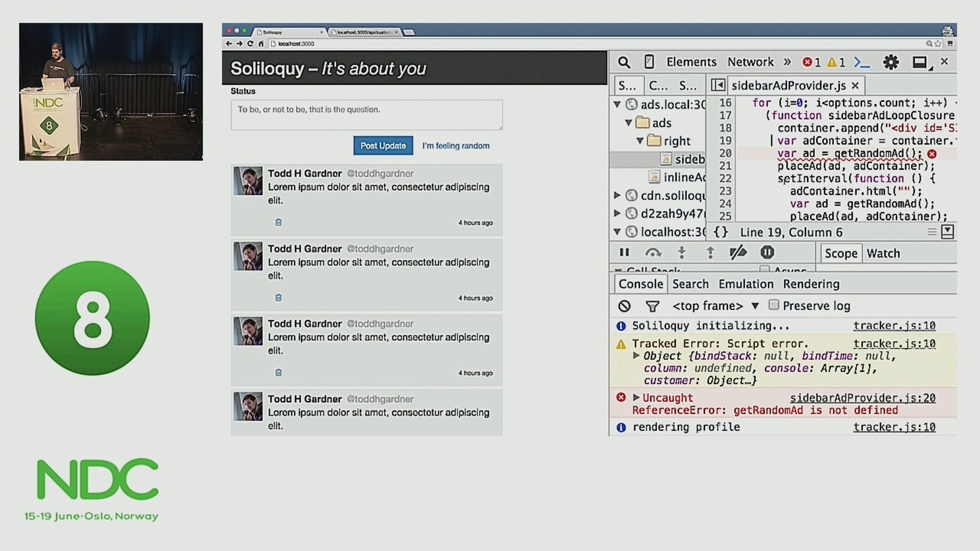
Task: Switch to the Soliloquy browser tab
Action: click(290, 32)
